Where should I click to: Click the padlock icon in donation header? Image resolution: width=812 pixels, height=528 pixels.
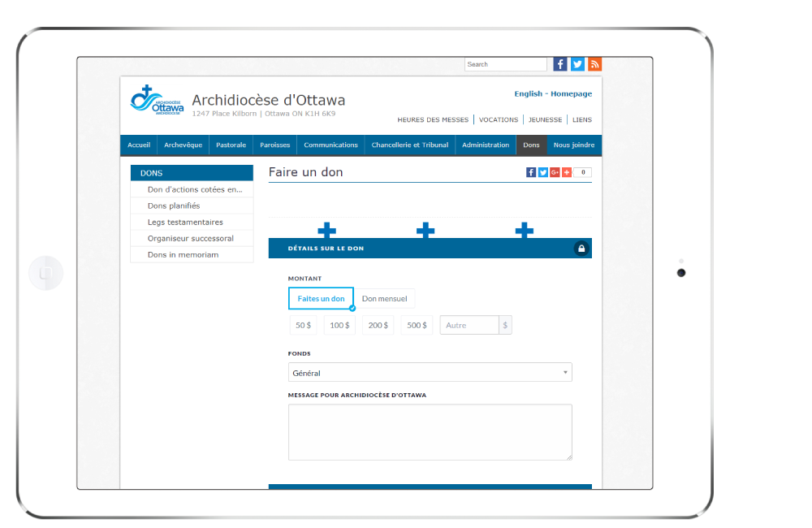pyautogui.click(x=581, y=249)
